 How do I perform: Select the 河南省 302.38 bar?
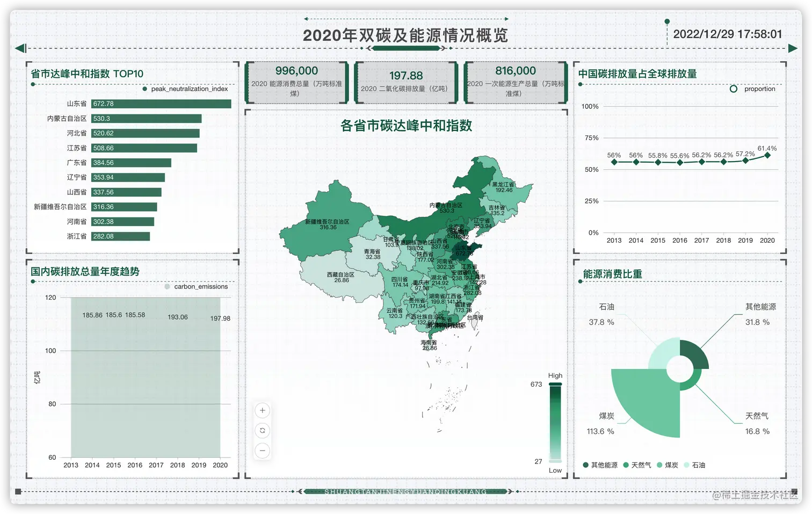click(122, 222)
